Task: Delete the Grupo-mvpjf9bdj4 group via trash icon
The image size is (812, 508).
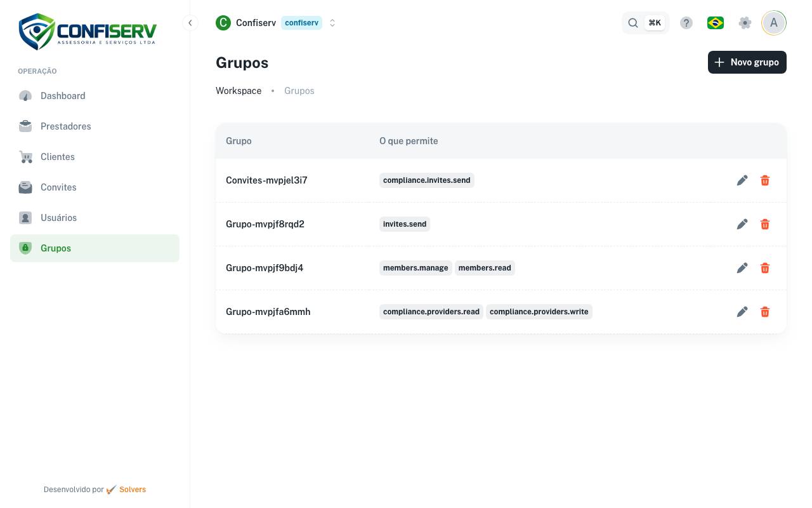Action: point(765,268)
